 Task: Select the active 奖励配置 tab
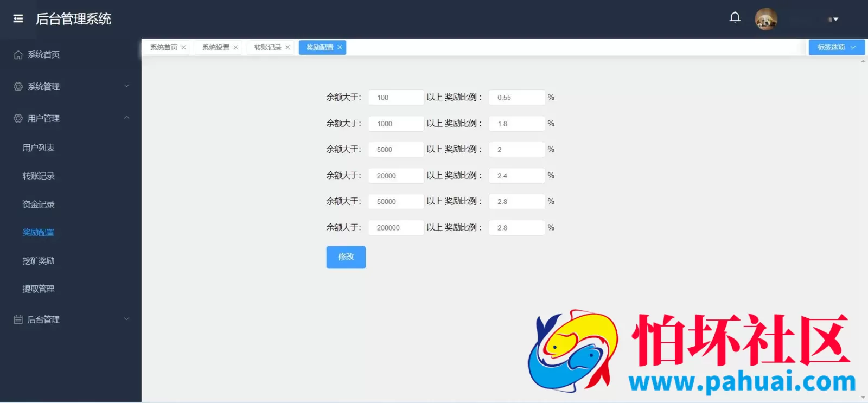click(x=320, y=47)
